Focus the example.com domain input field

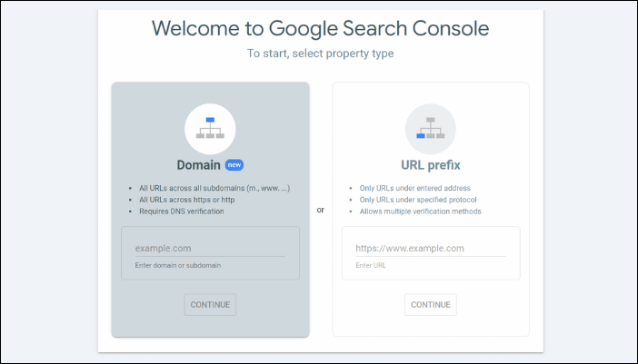click(x=210, y=248)
